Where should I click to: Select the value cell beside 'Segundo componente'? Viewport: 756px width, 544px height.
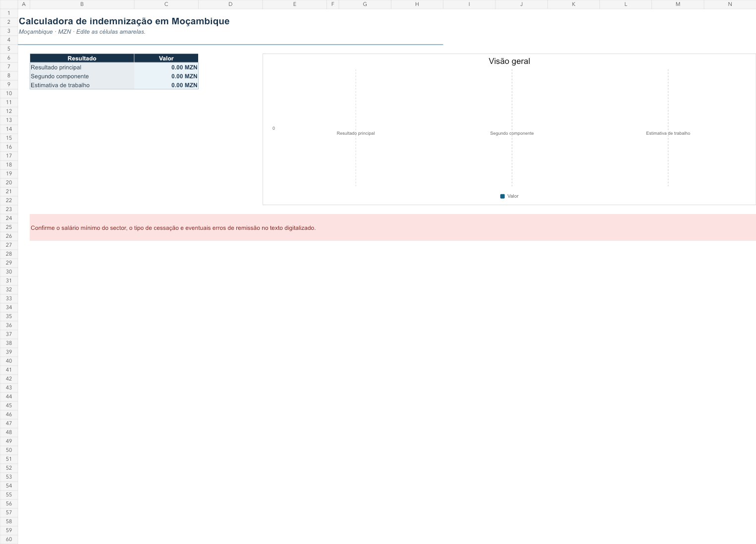[166, 76]
